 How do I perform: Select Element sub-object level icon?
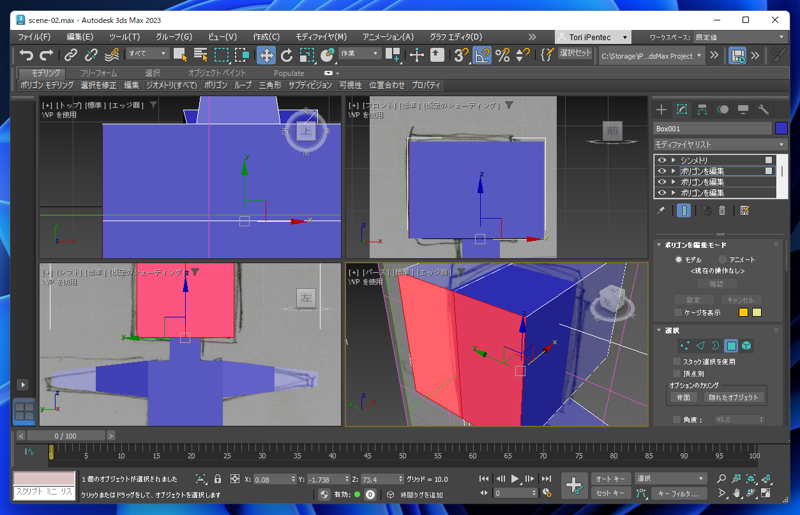(x=746, y=346)
